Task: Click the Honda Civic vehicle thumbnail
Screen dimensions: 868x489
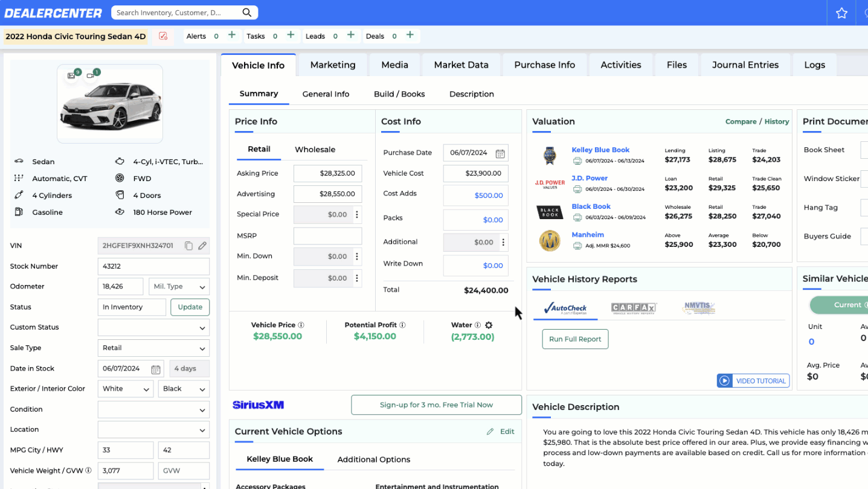Action: point(110,105)
